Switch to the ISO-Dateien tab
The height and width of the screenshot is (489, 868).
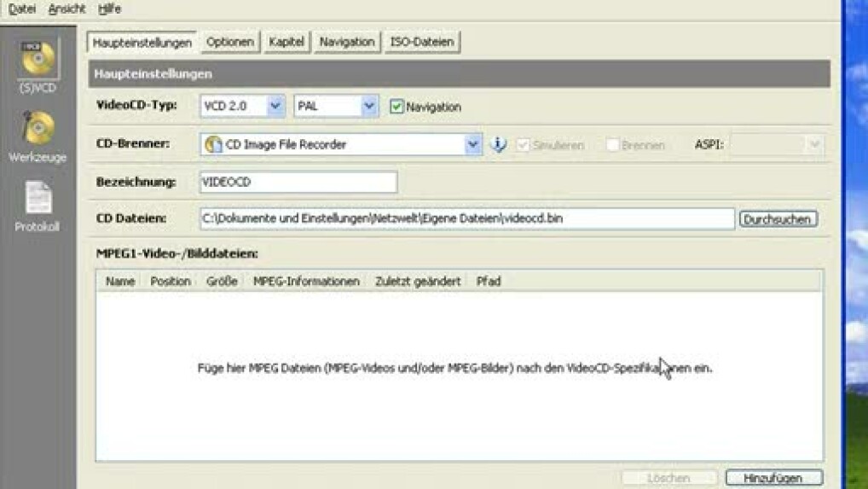[x=422, y=42]
